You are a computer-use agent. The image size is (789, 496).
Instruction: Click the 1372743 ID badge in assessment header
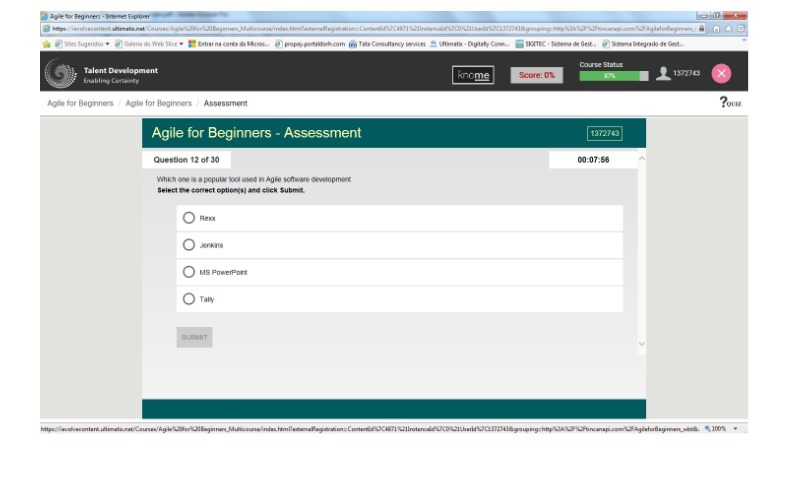[604, 133]
